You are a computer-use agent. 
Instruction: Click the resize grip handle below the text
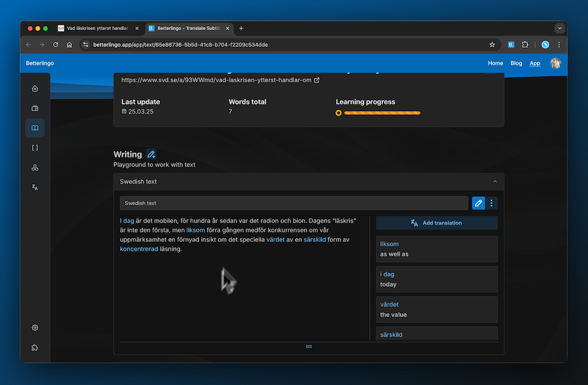pos(308,346)
